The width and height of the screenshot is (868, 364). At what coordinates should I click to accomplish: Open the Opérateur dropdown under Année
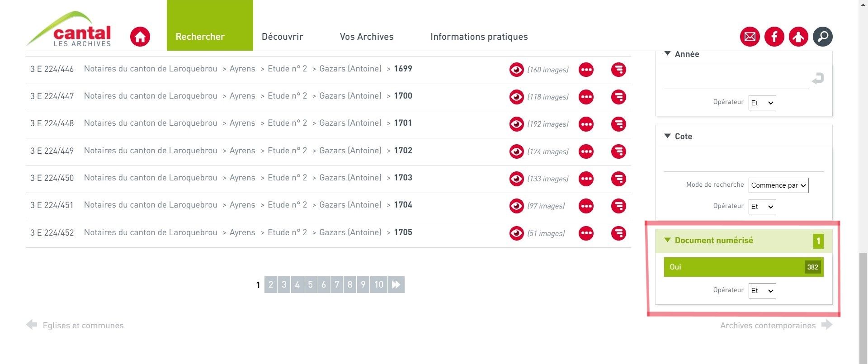point(762,103)
